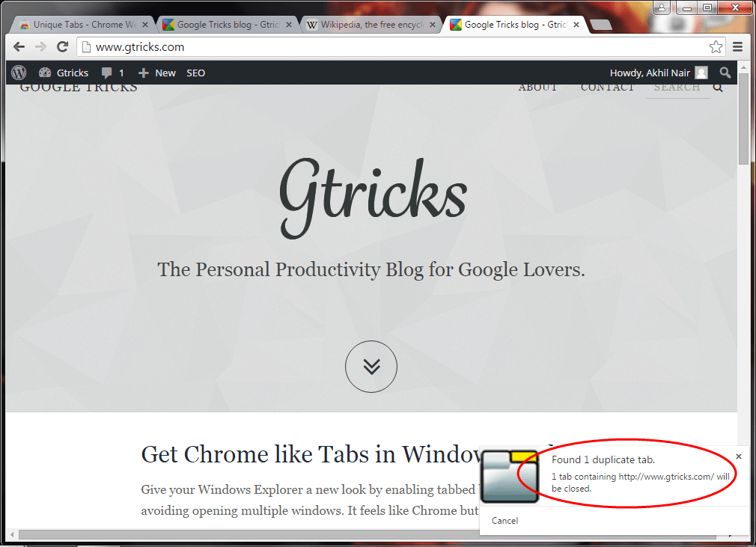
Task: View pending comments bubble icon
Action: point(106,73)
